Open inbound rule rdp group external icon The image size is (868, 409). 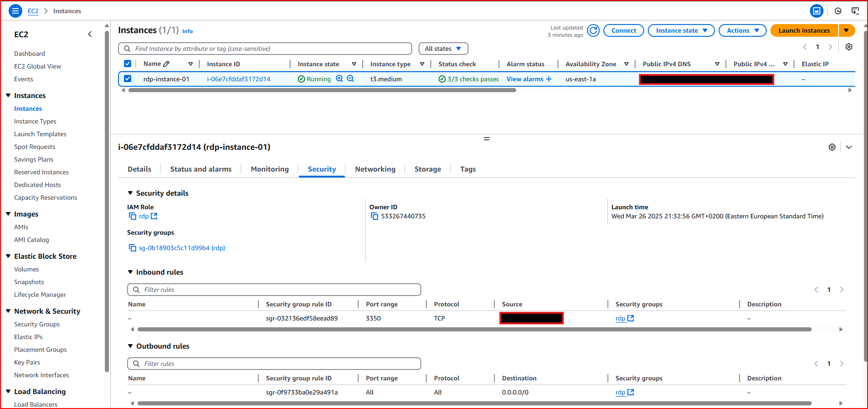[x=631, y=318]
